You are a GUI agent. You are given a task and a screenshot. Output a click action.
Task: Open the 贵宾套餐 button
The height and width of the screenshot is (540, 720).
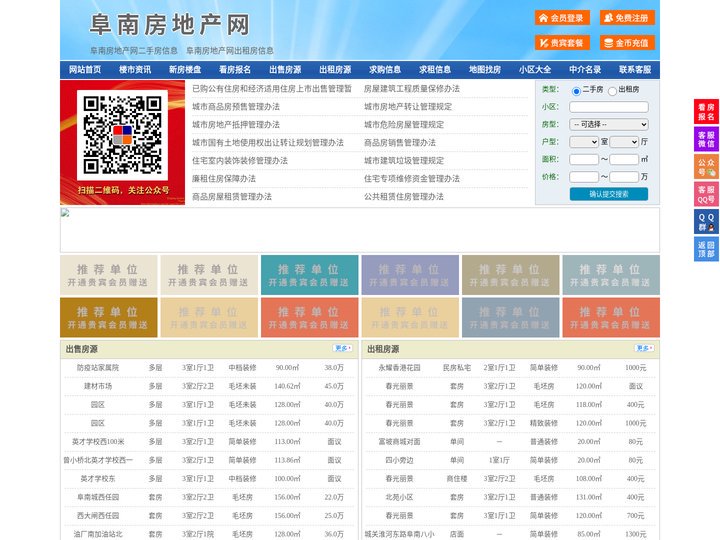click(x=562, y=43)
